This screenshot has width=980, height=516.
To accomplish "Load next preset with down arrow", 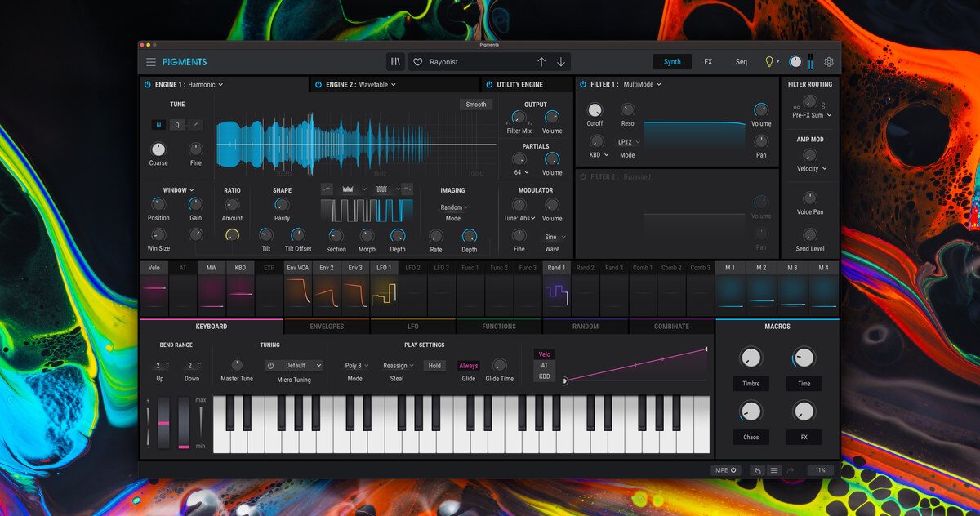I will 561,62.
